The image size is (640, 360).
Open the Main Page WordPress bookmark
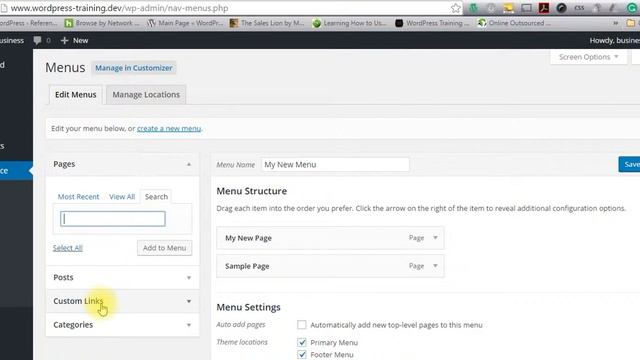click(x=185, y=23)
